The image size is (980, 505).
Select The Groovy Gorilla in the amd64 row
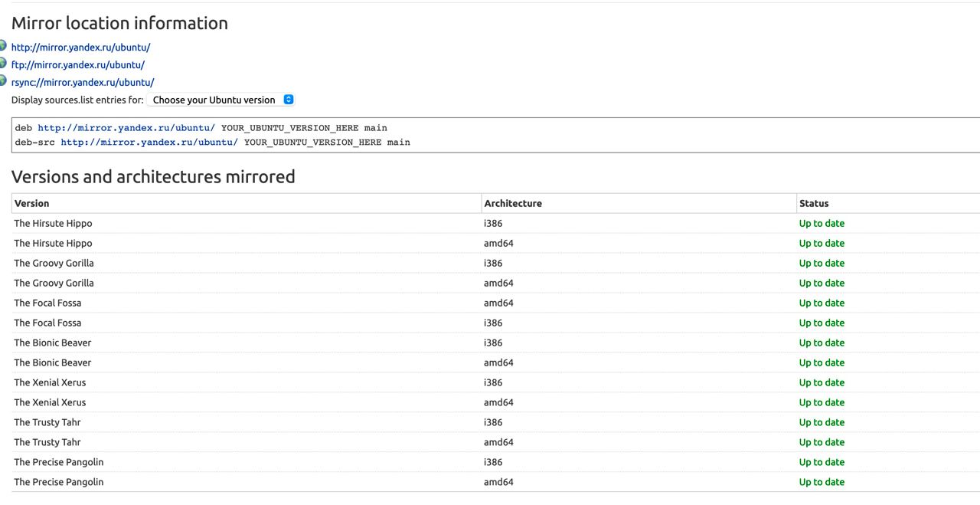(54, 283)
